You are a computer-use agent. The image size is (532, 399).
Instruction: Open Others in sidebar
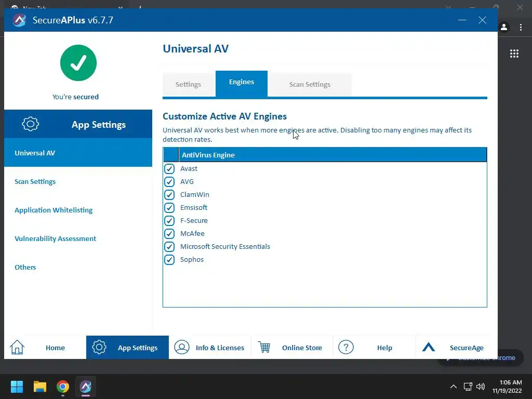point(25,267)
